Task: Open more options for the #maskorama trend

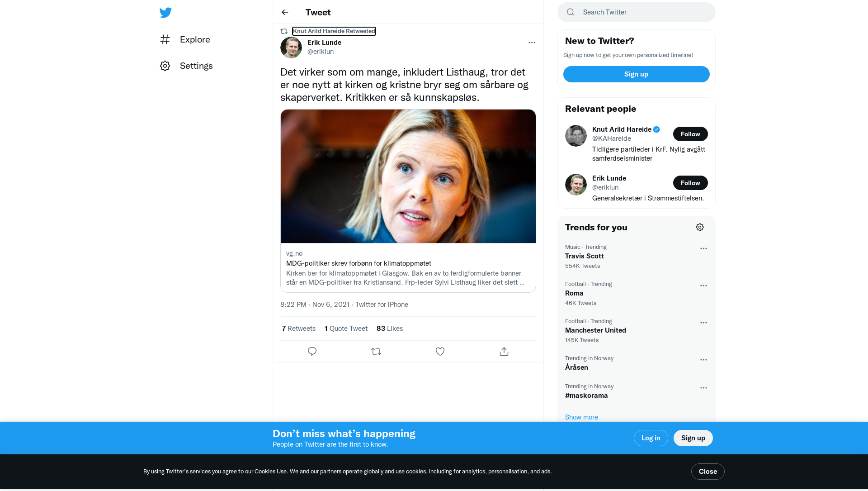Action: pos(703,388)
